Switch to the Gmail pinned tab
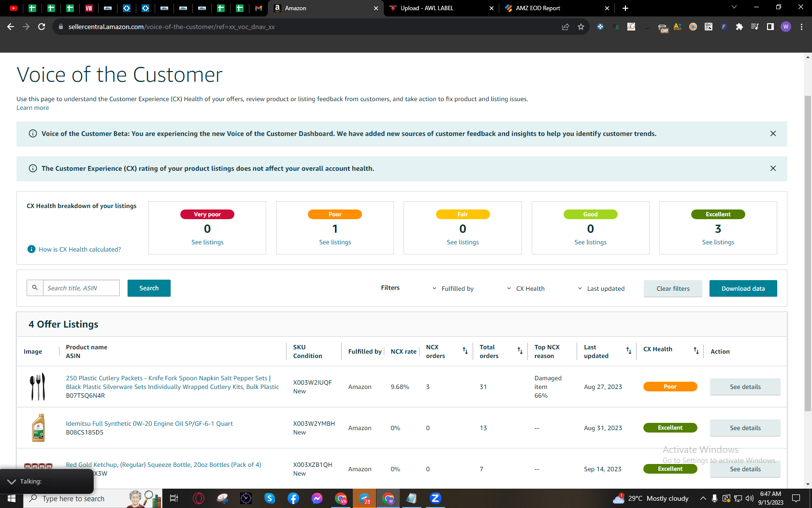 click(x=259, y=8)
